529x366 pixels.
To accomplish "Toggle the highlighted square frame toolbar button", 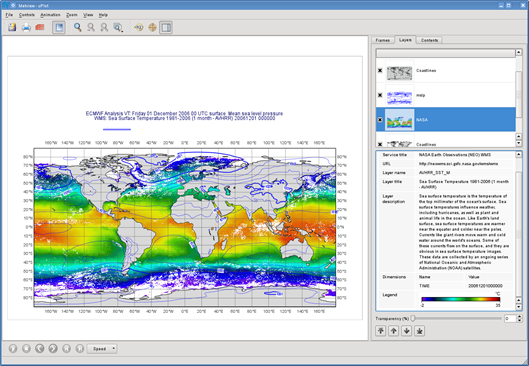I will [59, 27].
